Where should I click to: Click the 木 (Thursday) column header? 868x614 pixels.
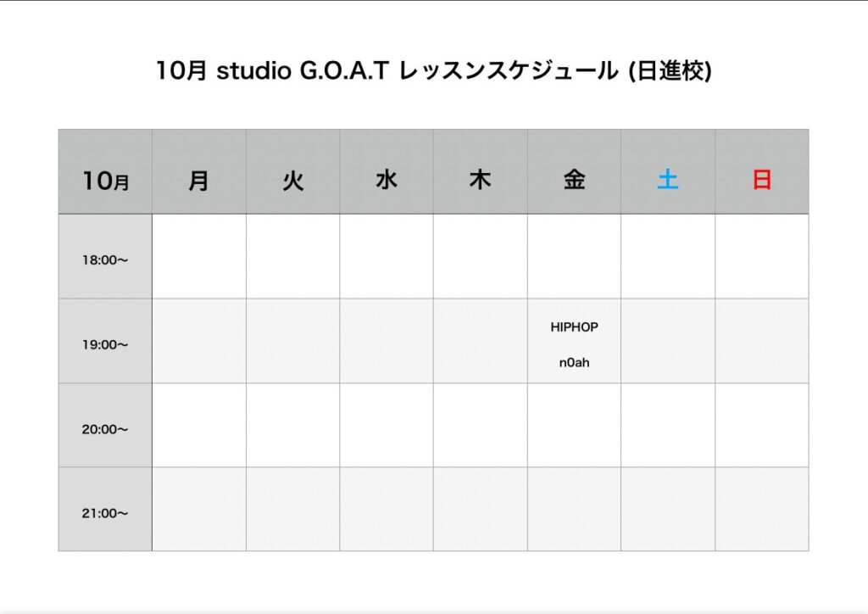pos(481,181)
